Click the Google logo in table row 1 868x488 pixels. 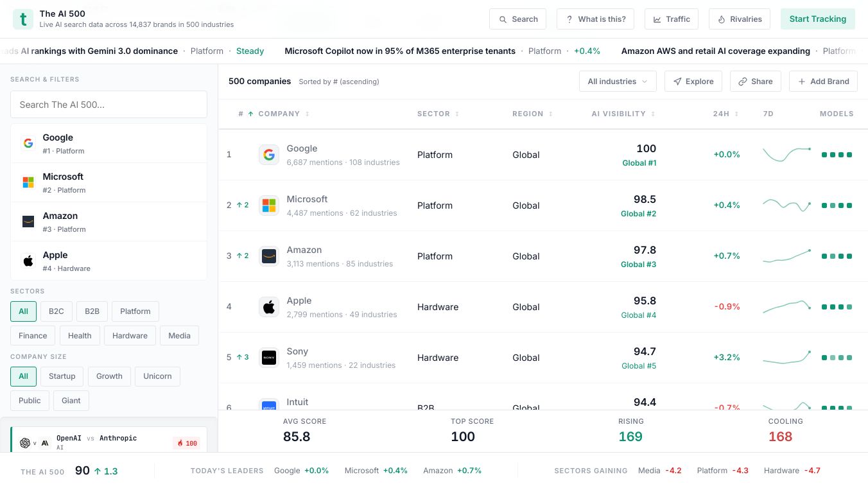click(x=269, y=155)
